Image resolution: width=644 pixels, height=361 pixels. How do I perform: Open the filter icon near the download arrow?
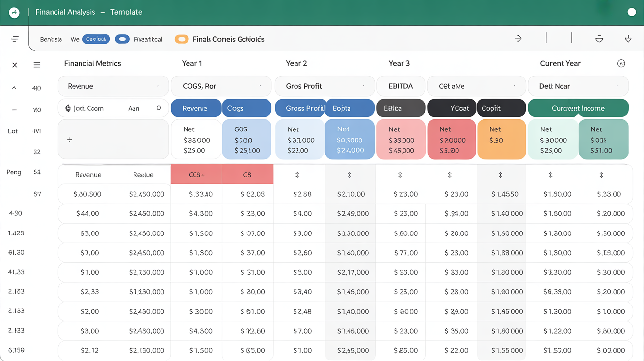pos(599,38)
